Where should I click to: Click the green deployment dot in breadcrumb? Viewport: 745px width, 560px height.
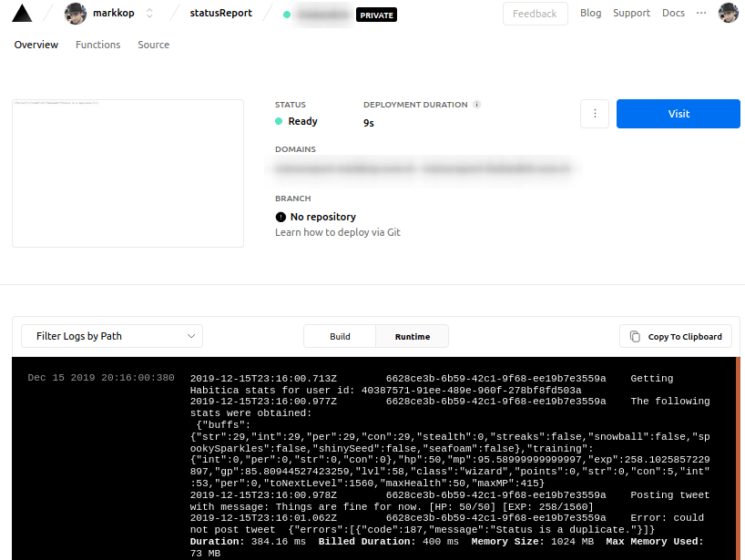coord(287,15)
